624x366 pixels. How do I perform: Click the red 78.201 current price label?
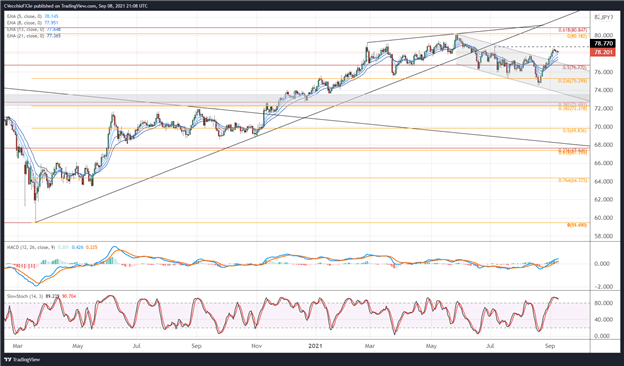tap(604, 52)
